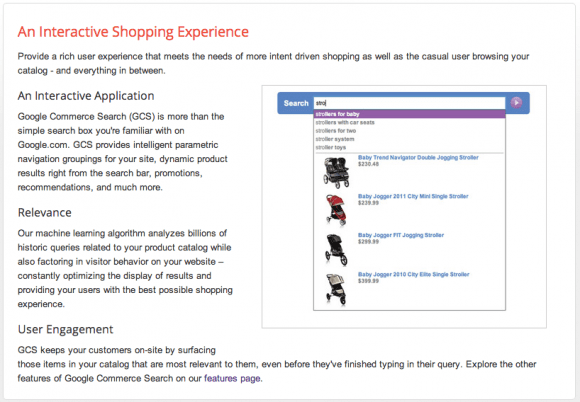Click the 'Search' label in blue bar
The image size is (580, 402).
[x=296, y=103]
